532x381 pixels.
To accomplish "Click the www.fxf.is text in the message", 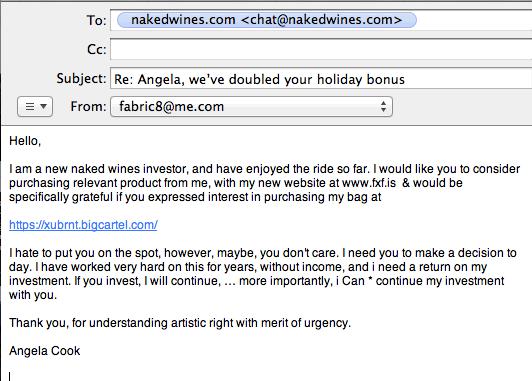I will [369, 183].
